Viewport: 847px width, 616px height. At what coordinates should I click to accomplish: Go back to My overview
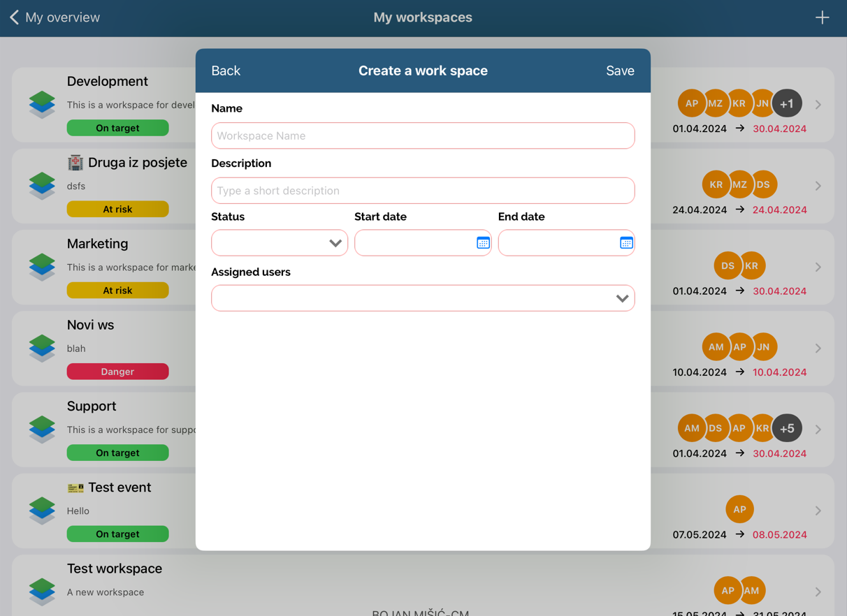[x=55, y=17]
